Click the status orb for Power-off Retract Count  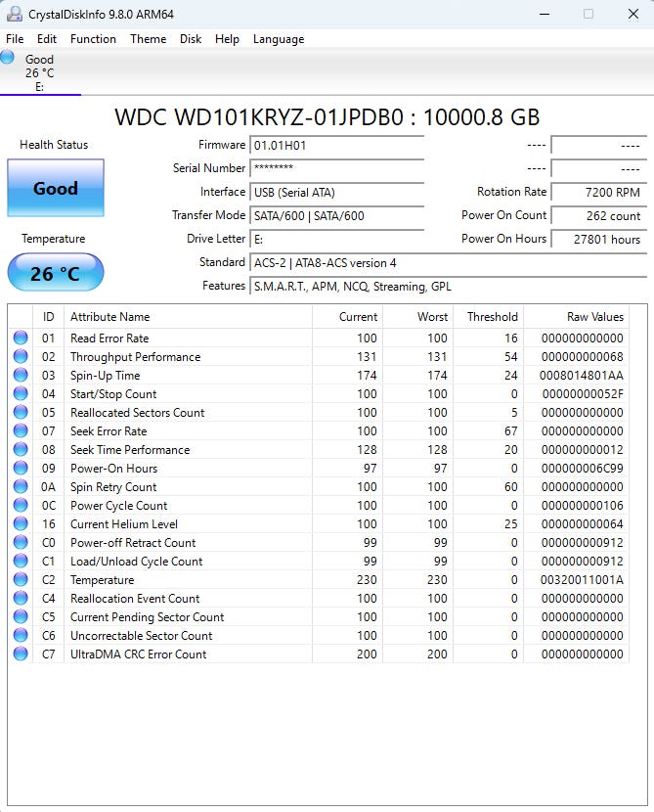[21, 542]
